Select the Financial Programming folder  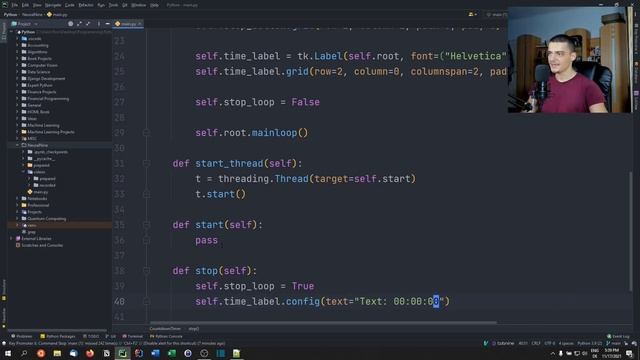pyautogui.click(x=48, y=99)
